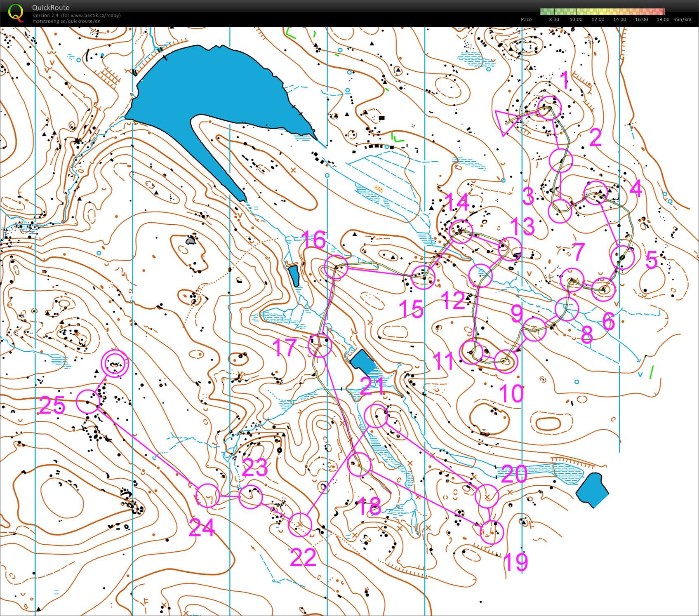This screenshot has height=616, width=699.
Task: Click the QuickRoute logo icon
Action: tap(16, 12)
